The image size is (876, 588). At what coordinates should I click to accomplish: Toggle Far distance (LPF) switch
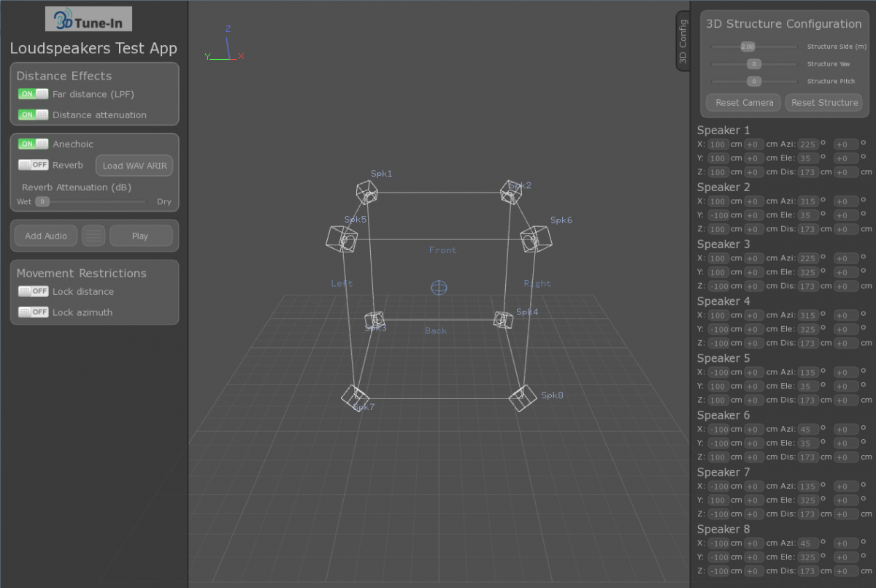[34, 94]
